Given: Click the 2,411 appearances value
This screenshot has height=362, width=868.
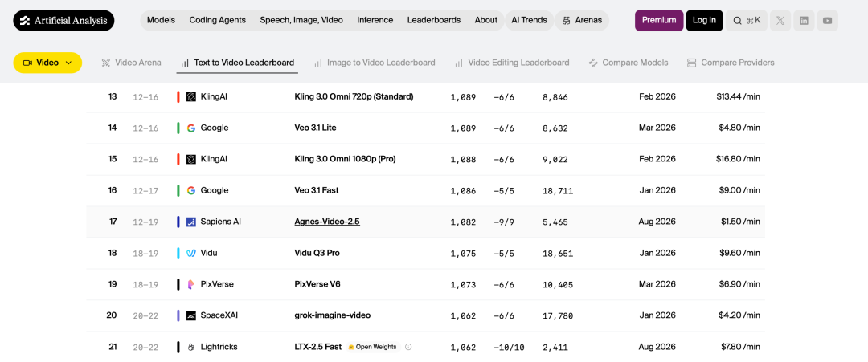Looking at the screenshot, I should point(555,348).
